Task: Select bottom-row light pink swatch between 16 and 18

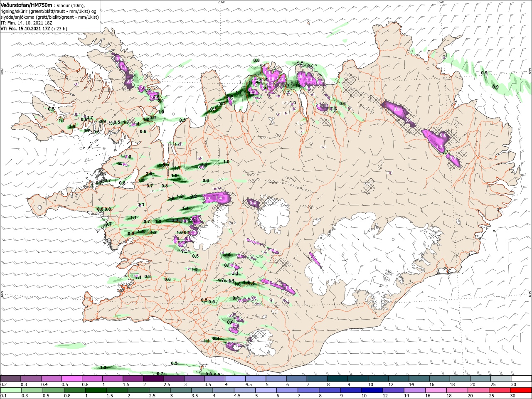Action: (x=436, y=390)
